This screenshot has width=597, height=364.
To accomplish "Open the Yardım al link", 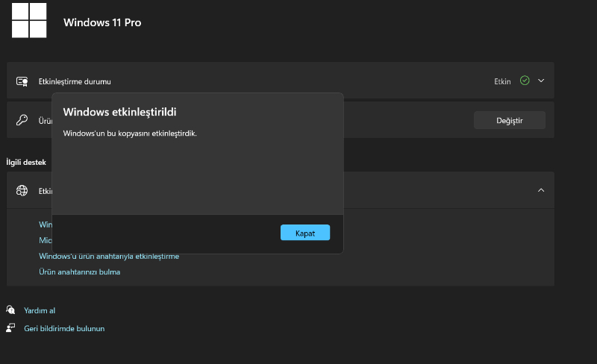I will tap(40, 310).
